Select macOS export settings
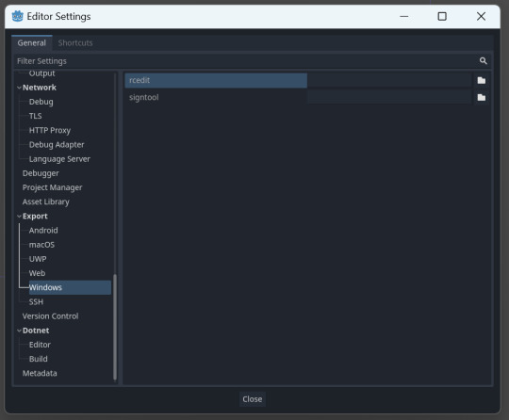Viewport: 509px width, 420px height. click(x=41, y=245)
